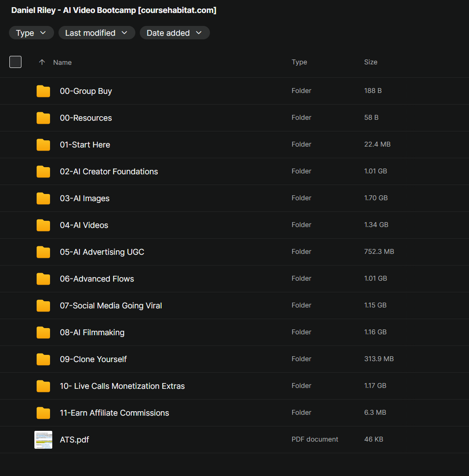
Task: Click the 03-AI Images folder icon
Action: [x=43, y=198]
